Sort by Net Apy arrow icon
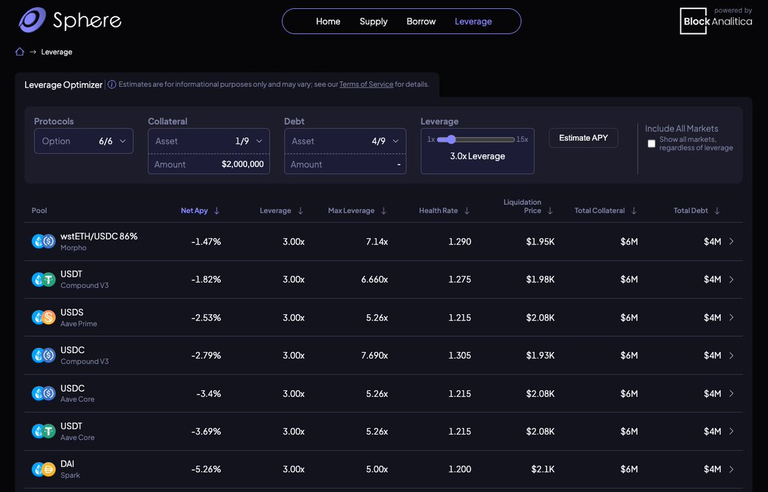768x492 pixels. click(x=216, y=211)
